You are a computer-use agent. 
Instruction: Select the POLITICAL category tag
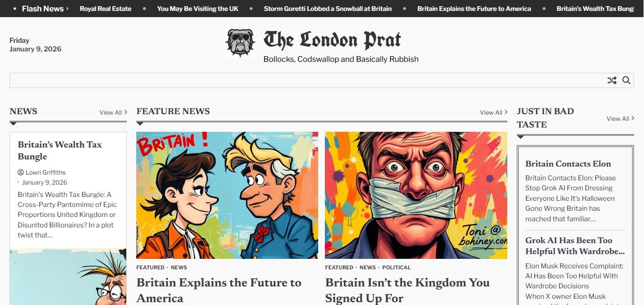click(396, 267)
